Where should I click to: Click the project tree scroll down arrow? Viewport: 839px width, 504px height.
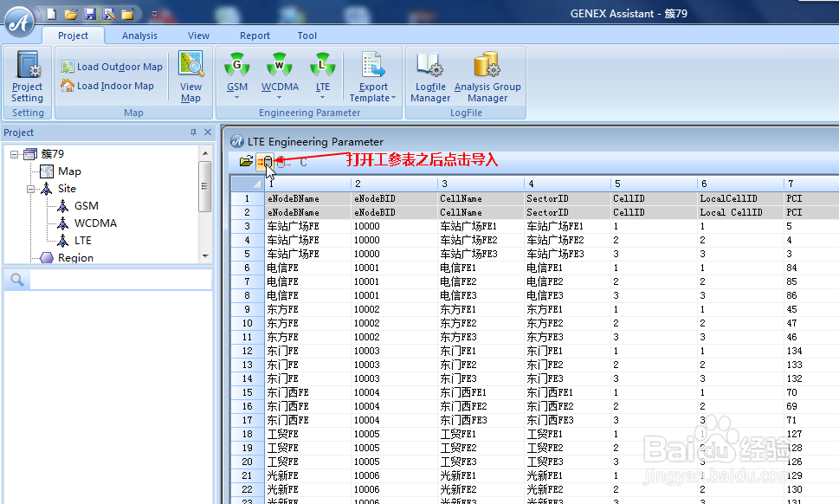tap(205, 256)
